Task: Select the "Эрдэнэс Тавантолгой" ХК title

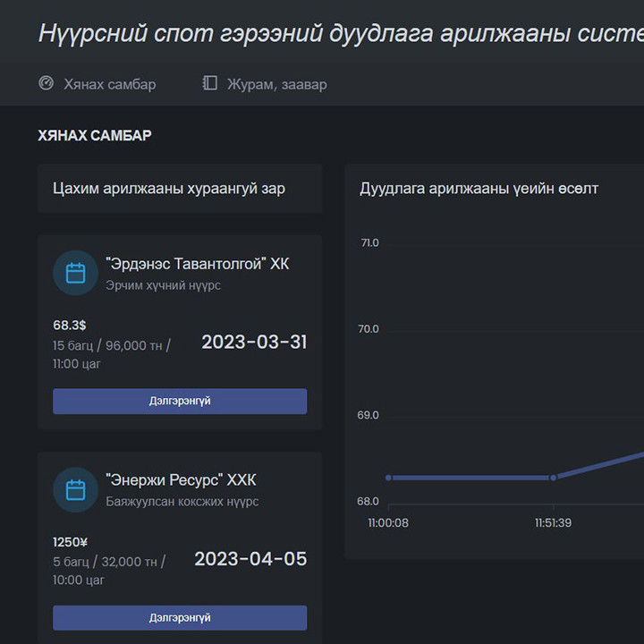Action: pyautogui.click(x=198, y=264)
